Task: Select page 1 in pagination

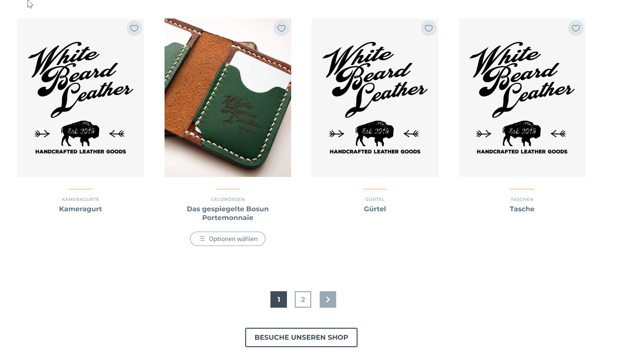Action: pos(279,299)
